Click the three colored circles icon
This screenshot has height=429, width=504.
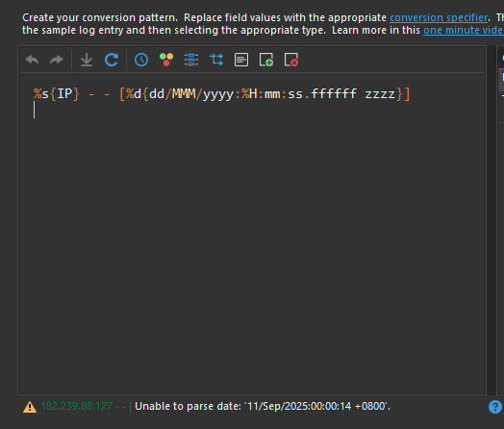point(166,60)
